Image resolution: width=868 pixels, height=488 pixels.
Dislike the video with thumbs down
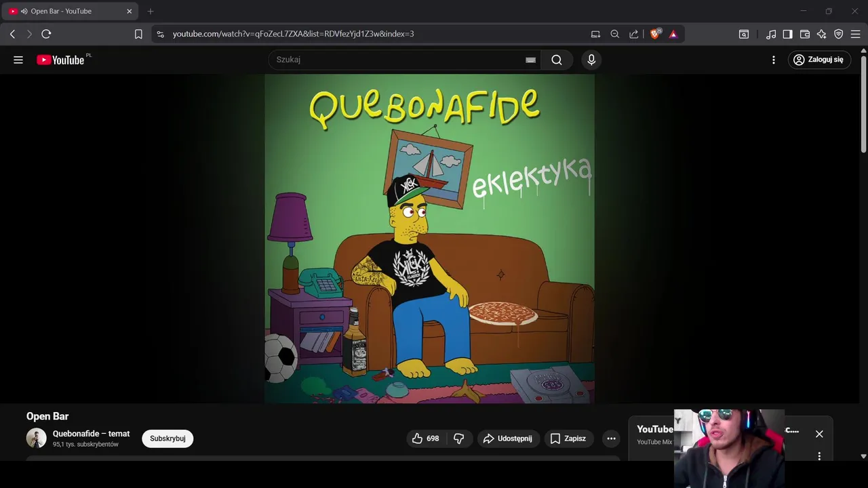pos(458,439)
